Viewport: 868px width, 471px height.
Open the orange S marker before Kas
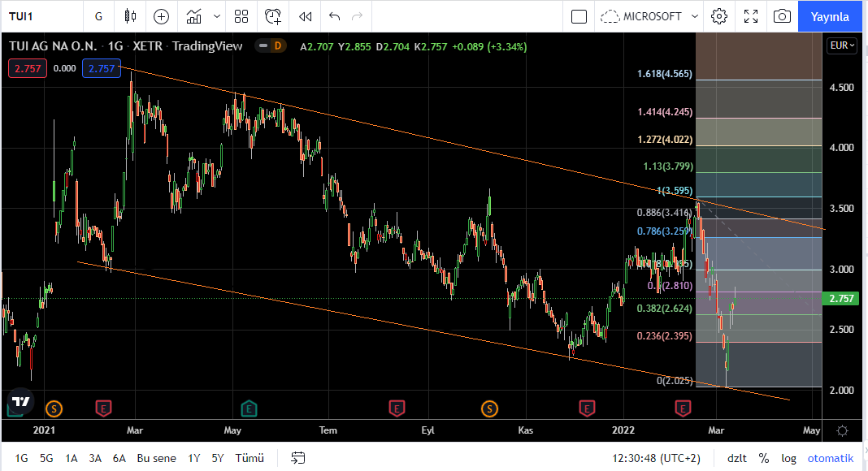[x=489, y=409]
